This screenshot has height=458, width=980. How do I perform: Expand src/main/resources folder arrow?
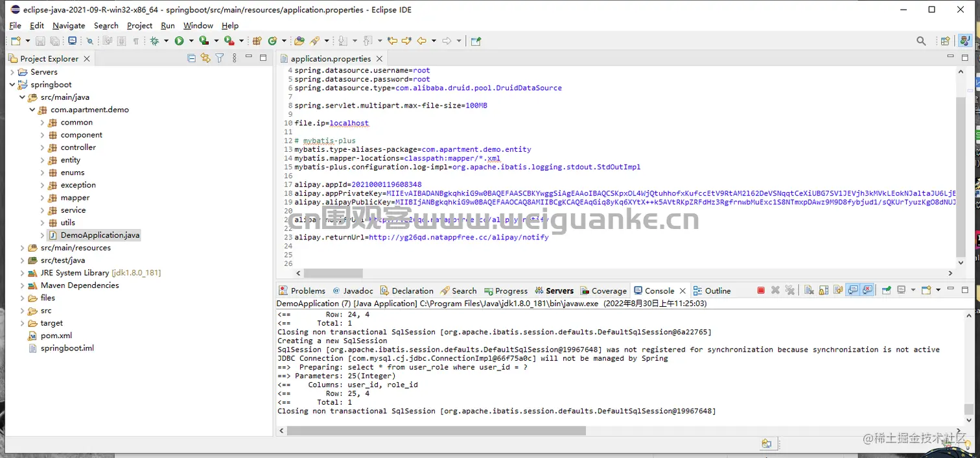[x=23, y=248]
